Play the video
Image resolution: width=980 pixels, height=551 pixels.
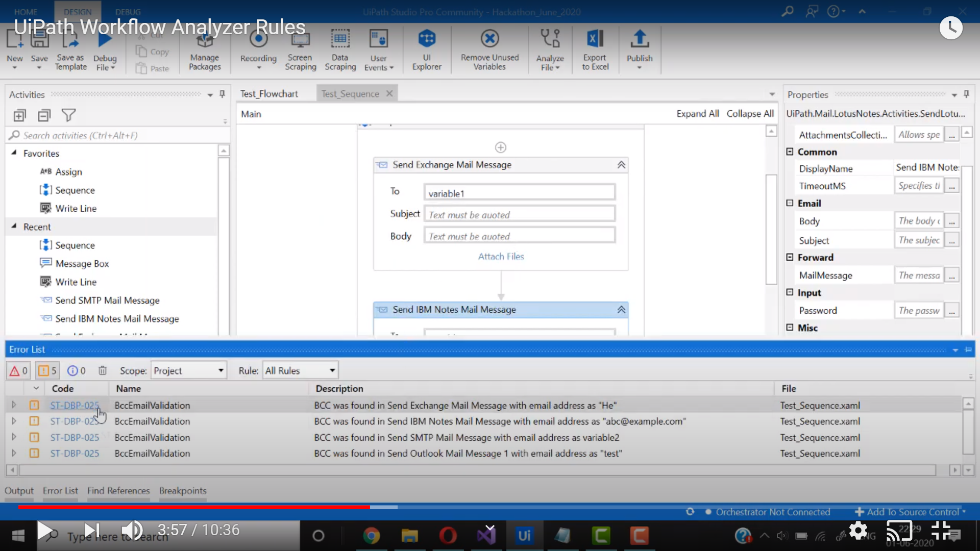46,531
